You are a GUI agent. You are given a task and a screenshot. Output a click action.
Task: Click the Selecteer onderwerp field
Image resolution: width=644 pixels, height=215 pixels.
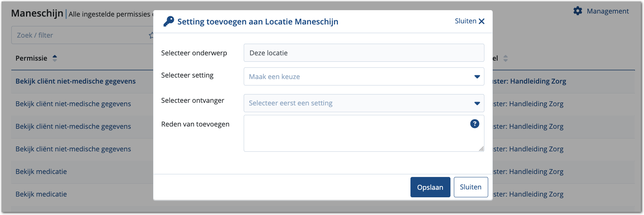pyautogui.click(x=364, y=53)
